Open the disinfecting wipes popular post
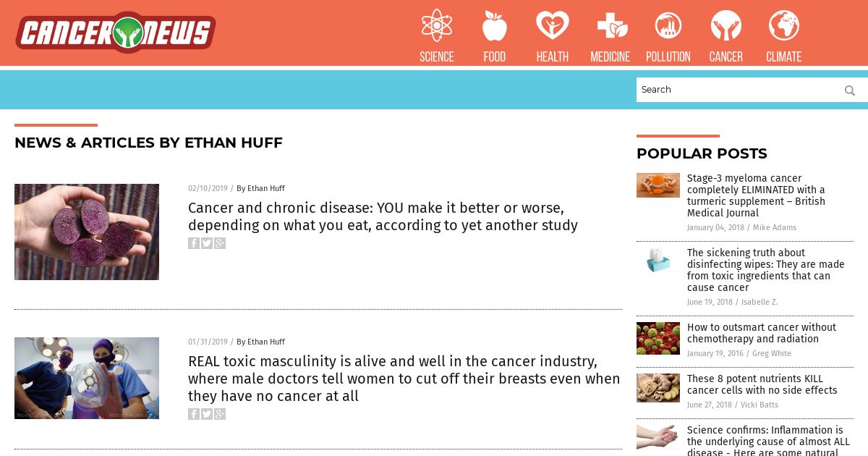The height and width of the screenshot is (456, 868). click(x=766, y=270)
